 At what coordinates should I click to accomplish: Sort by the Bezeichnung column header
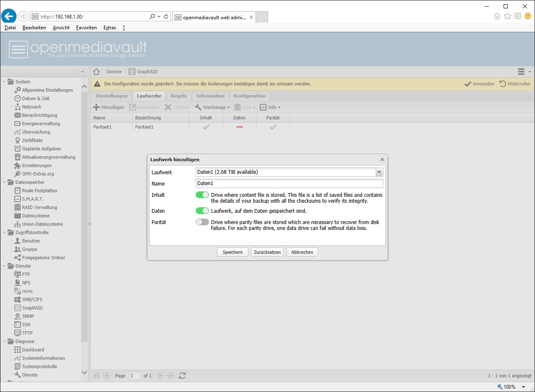pyautogui.click(x=161, y=118)
